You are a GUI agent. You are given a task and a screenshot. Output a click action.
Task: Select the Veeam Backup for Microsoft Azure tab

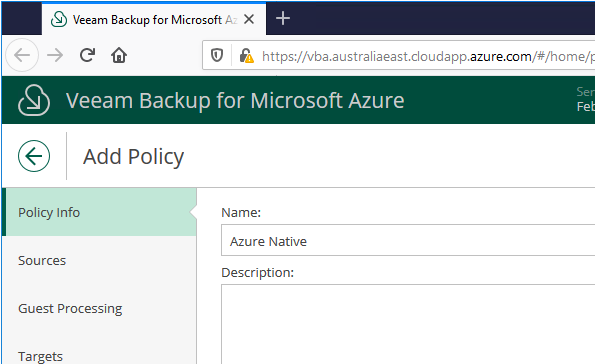pos(154,19)
